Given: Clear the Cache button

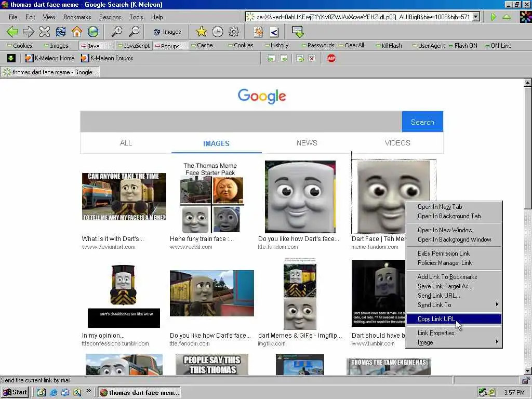Looking at the screenshot, I should pyautogui.click(x=202, y=46).
